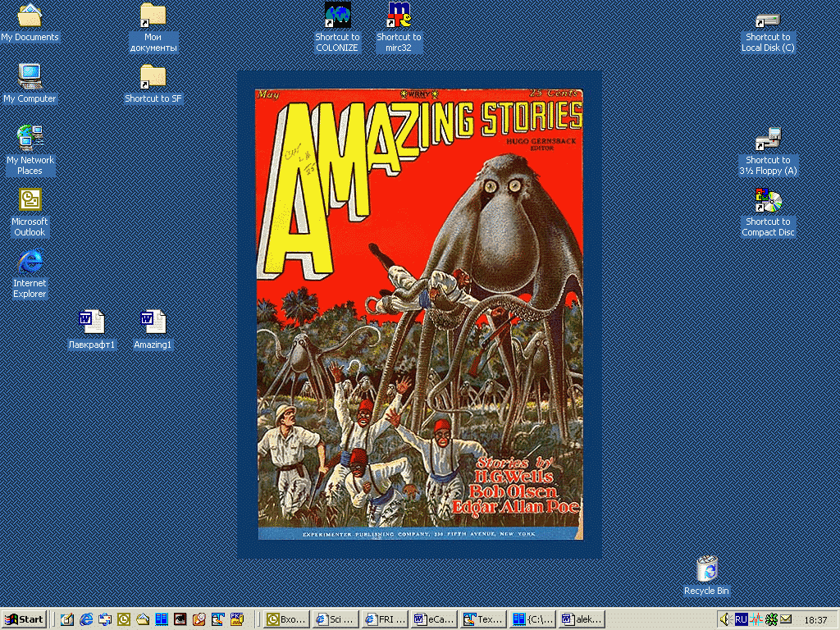
Task: Click the blue file-manager panels quick launch icon
Action: click(162, 619)
